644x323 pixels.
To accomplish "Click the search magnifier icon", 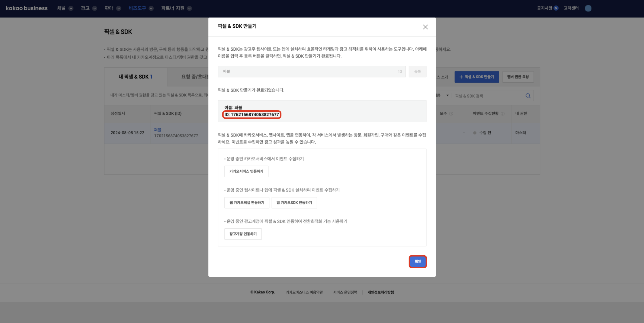I will coord(528,96).
